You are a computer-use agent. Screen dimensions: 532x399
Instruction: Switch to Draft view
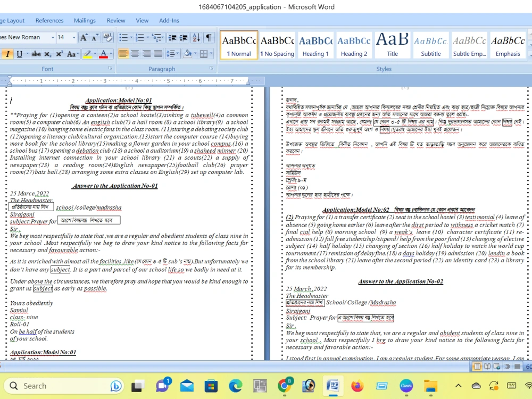517,367
